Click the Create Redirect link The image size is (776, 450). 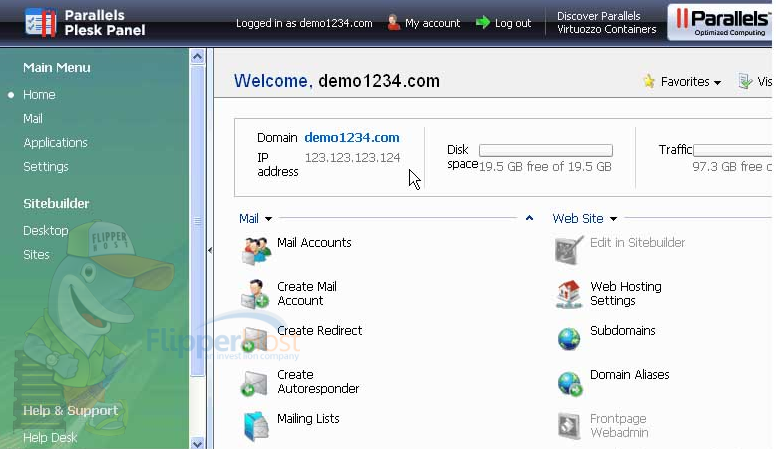(320, 330)
